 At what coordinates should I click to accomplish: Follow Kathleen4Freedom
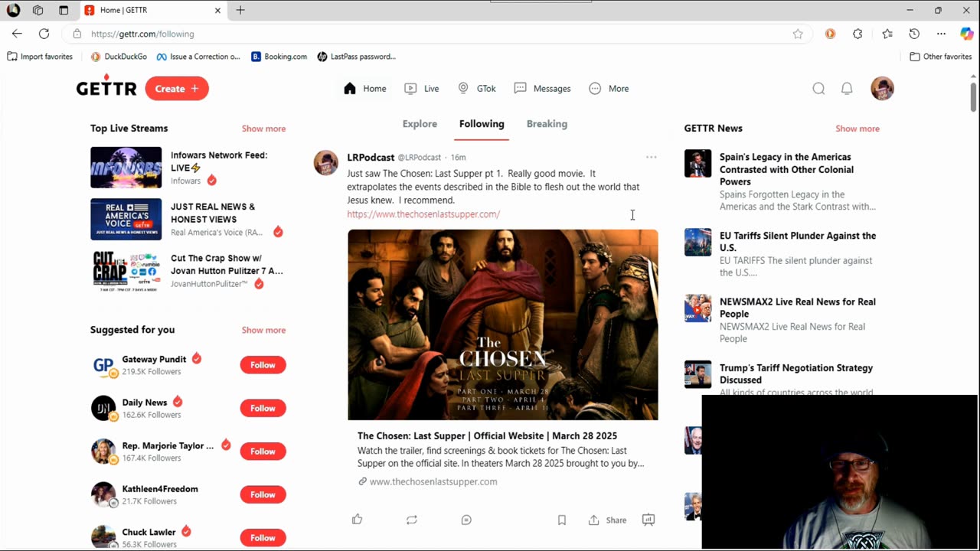click(263, 494)
